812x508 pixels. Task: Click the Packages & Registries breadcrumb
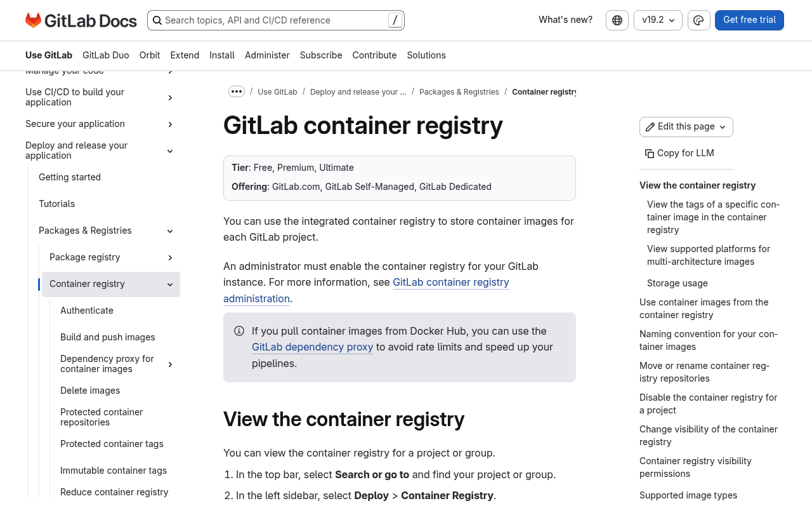point(459,92)
